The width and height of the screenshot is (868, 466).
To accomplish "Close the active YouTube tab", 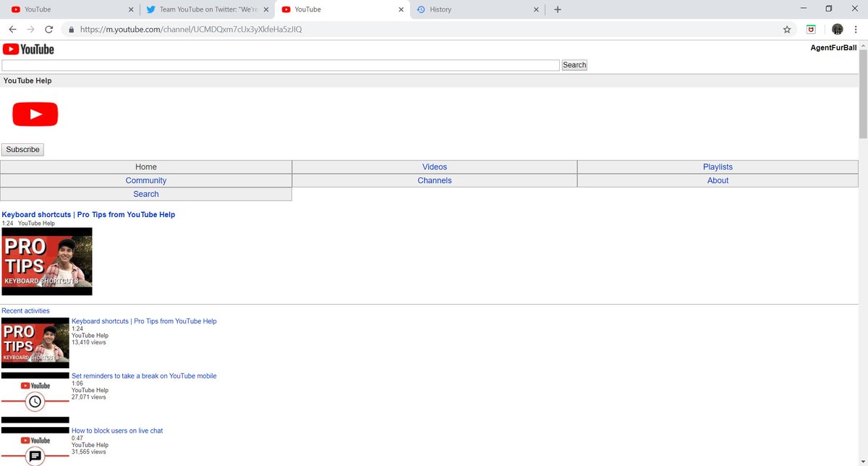I will click(401, 9).
